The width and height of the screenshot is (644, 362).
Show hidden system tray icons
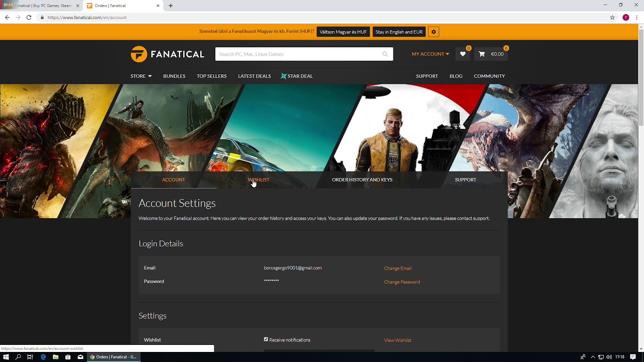point(593,357)
